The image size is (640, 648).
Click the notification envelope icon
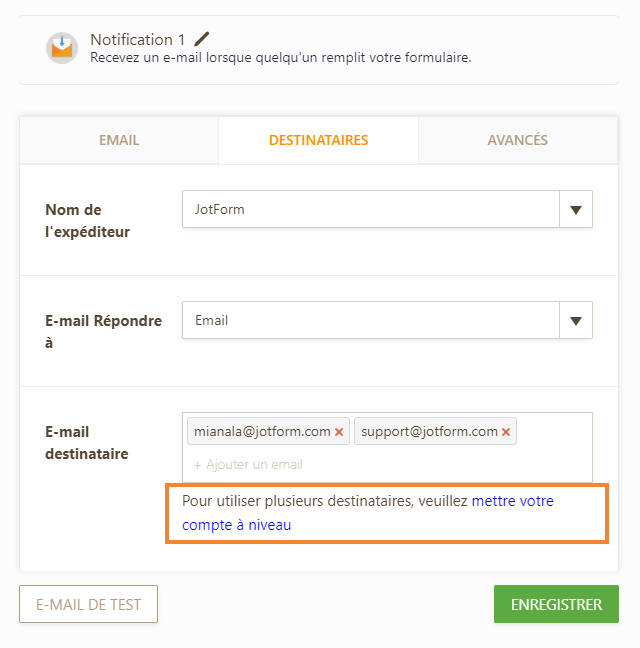[62, 48]
